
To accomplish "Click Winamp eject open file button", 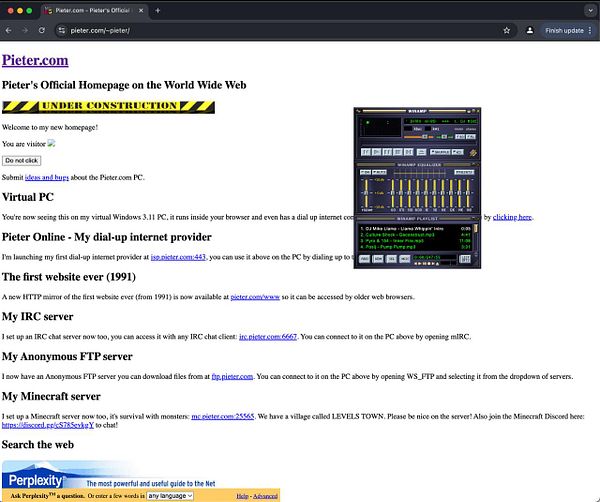I will pos(421,152).
